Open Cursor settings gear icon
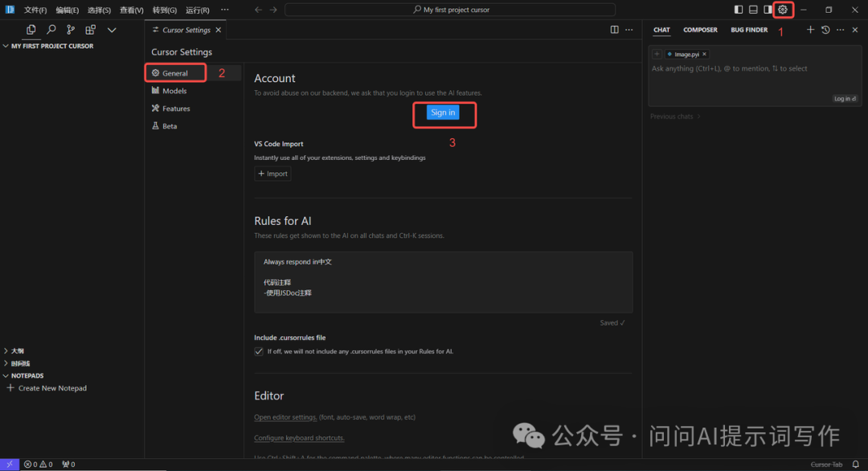The width and height of the screenshot is (868, 471). point(783,10)
